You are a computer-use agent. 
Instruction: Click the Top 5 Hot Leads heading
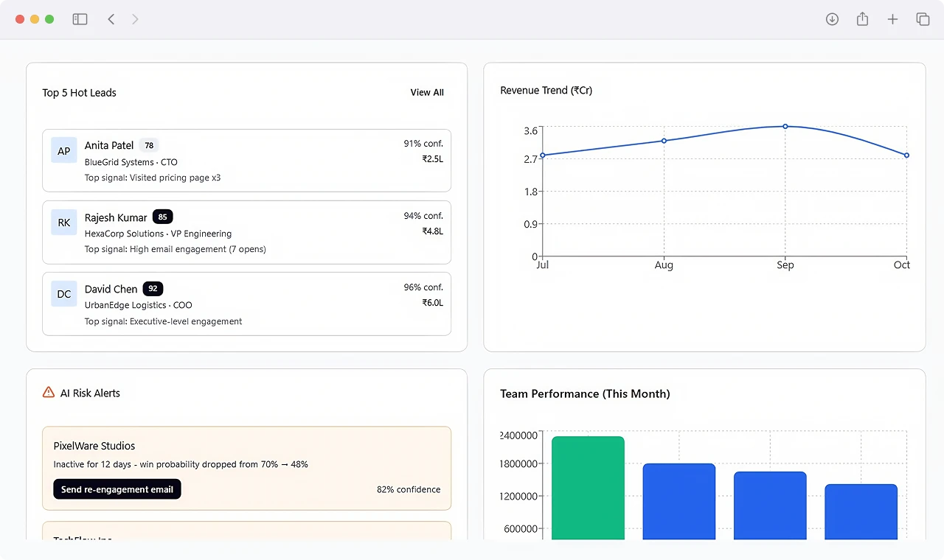point(80,93)
